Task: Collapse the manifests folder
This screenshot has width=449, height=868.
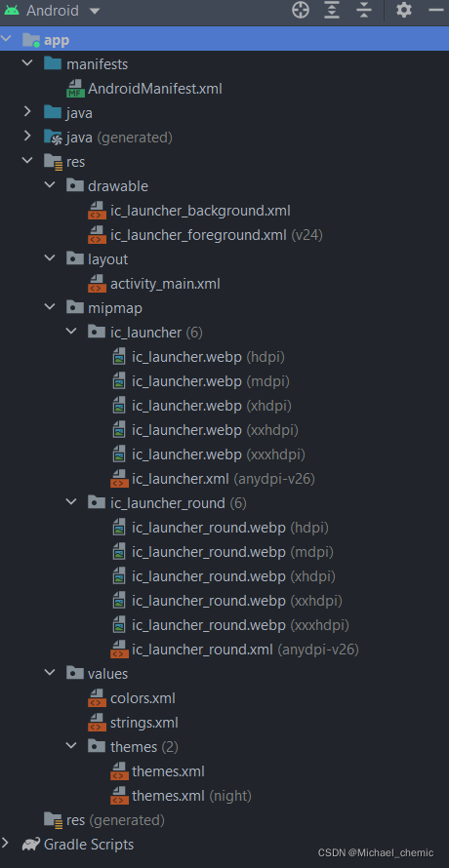Action: click(27, 63)
